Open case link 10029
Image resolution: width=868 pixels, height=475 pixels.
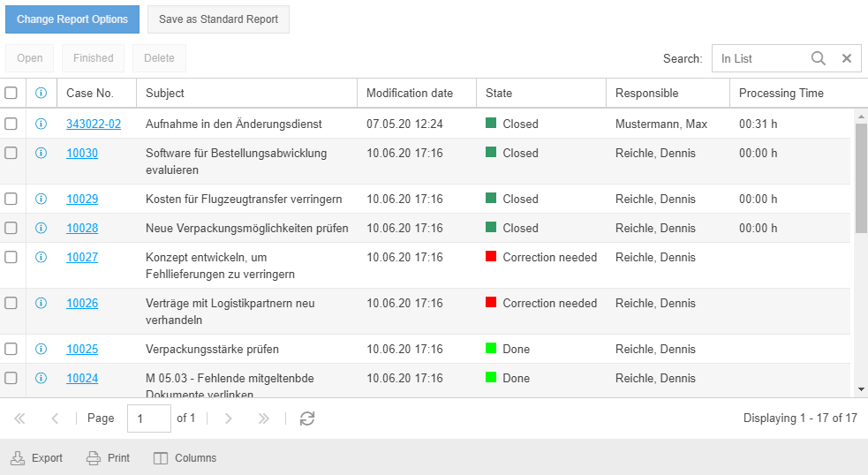coord(82,199)
